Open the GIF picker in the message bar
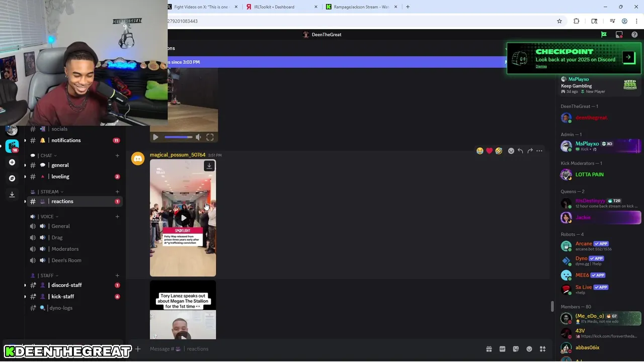 tap(502, 349)
